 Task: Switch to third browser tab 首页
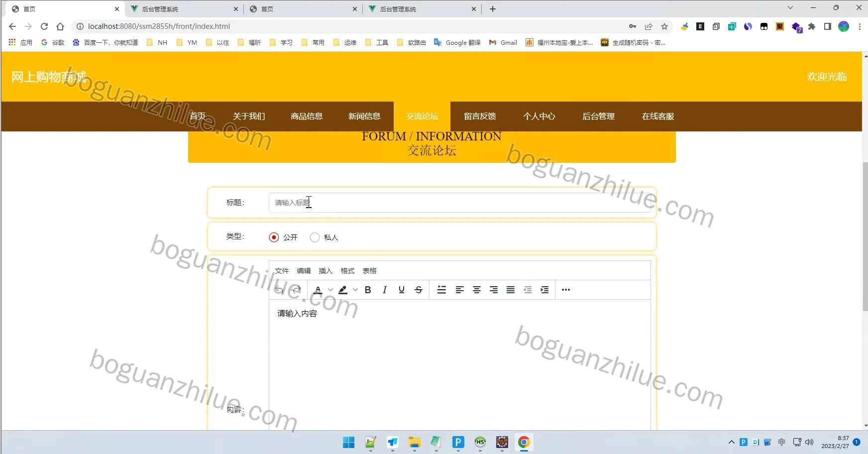click(x=303, y=9)
